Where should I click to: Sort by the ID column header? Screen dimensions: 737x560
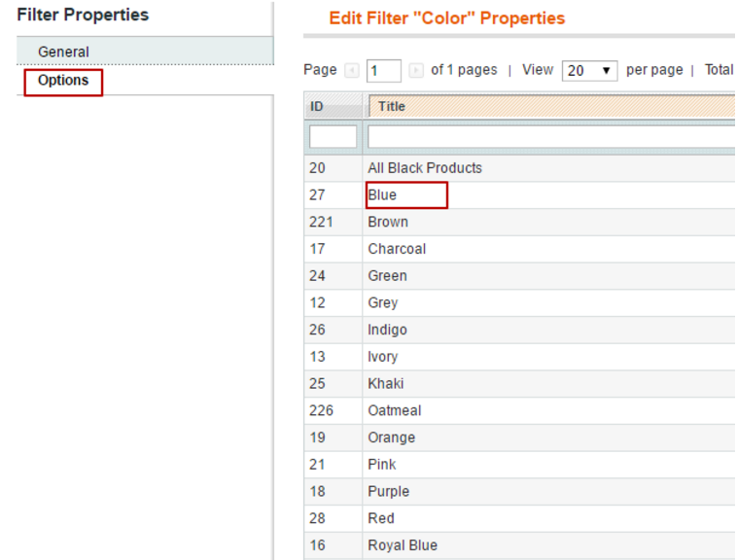click(x=317, y=106)
